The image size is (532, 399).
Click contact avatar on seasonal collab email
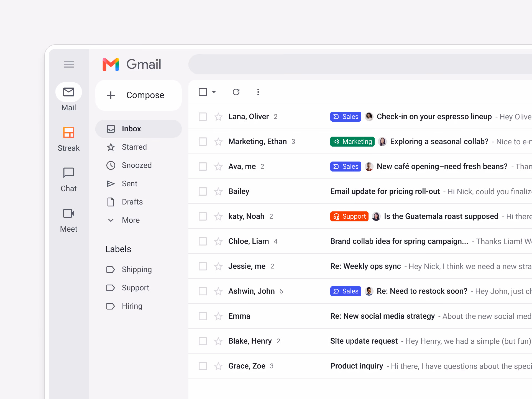382,142
